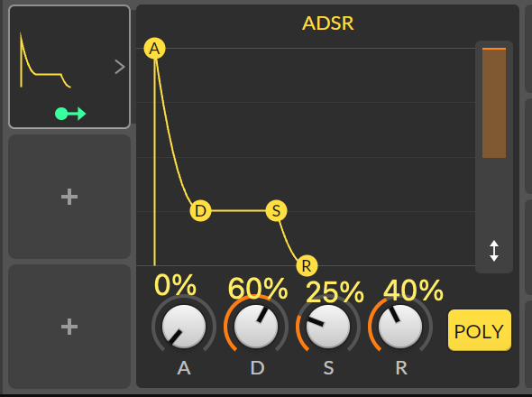Select the D decay node on envelope
This screenshot has width=532, height=397.
(200, 211)
